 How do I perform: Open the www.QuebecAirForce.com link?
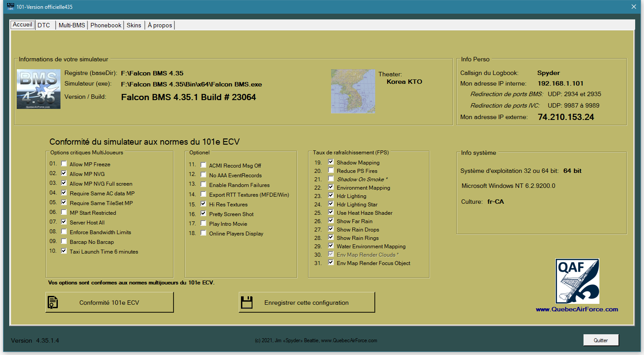pyautogui.click(x=576, y=309)
